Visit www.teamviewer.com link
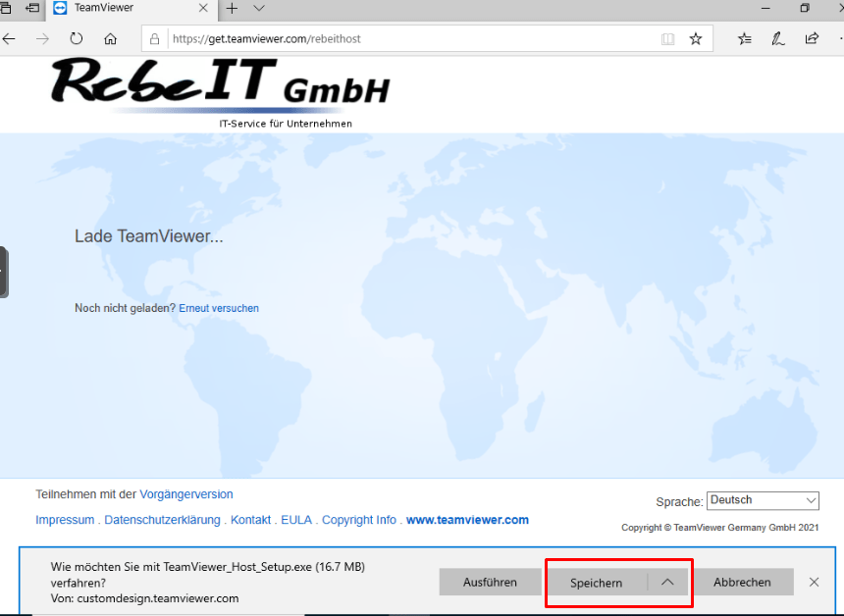 (x=467, y=520)
